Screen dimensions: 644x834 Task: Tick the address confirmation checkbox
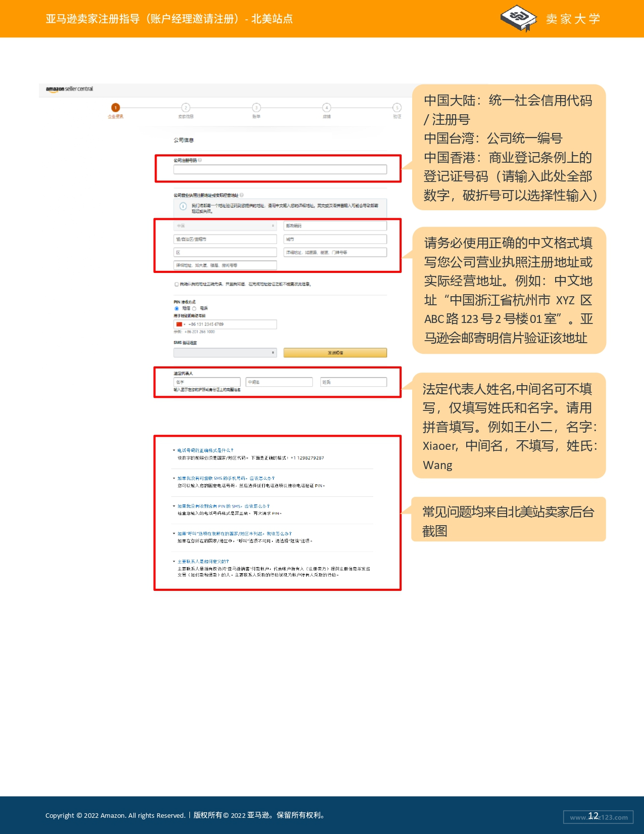tap(176, 285)
